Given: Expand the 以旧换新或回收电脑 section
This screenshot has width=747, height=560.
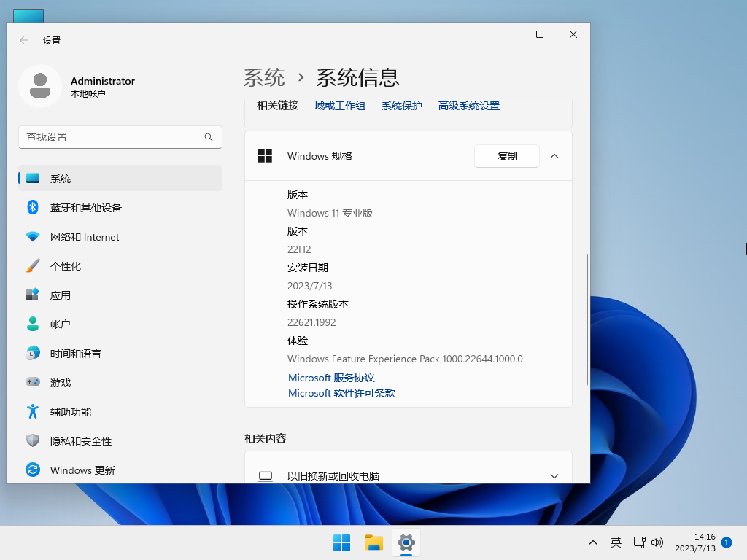Looking at the screenshot, I should click(554, 475).
